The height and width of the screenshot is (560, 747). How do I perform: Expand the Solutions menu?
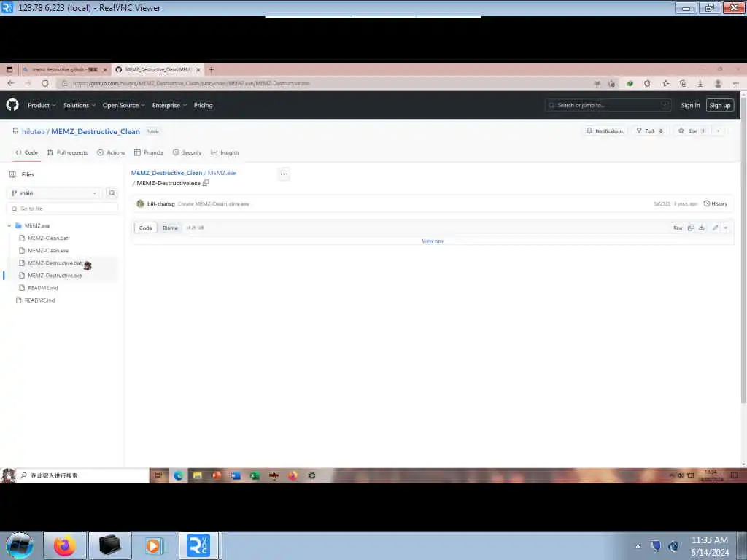79,105
